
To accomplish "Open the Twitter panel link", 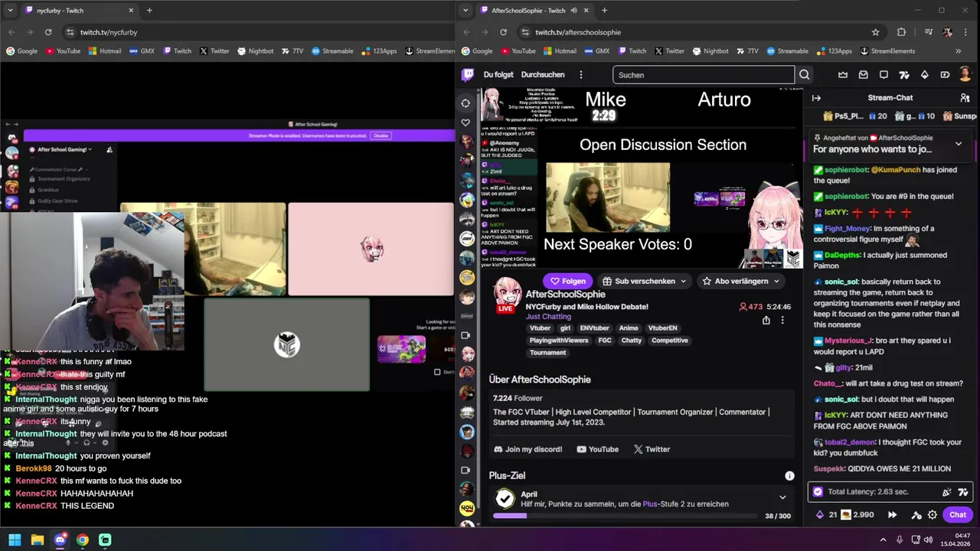I will pyautogui.click(x=651, y=449).
